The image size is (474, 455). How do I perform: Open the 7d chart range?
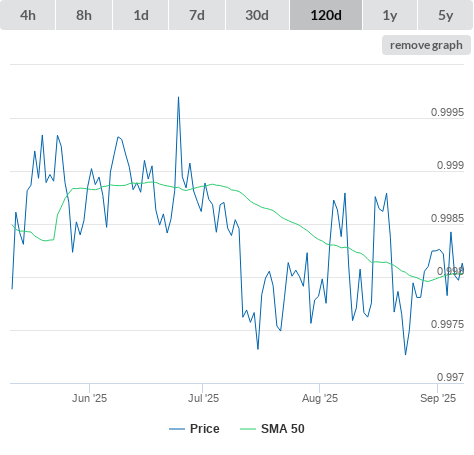[197, 15]
